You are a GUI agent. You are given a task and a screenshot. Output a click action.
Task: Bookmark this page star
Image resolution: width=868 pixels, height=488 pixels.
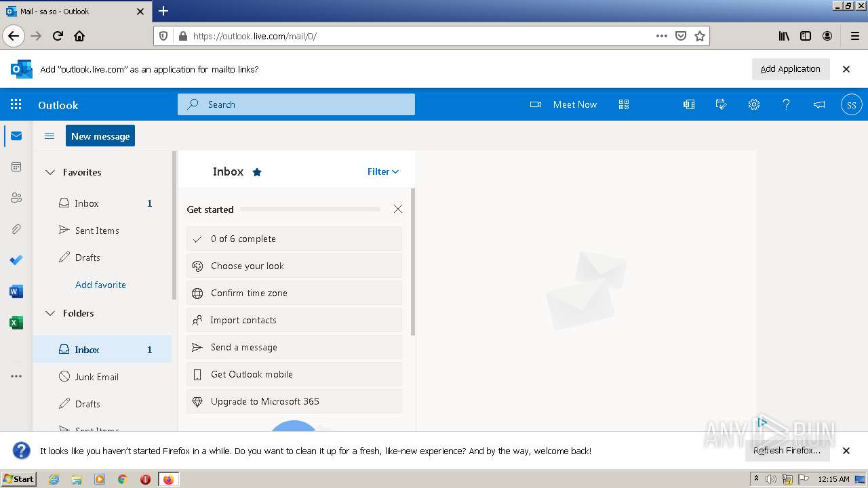[700, 36]
